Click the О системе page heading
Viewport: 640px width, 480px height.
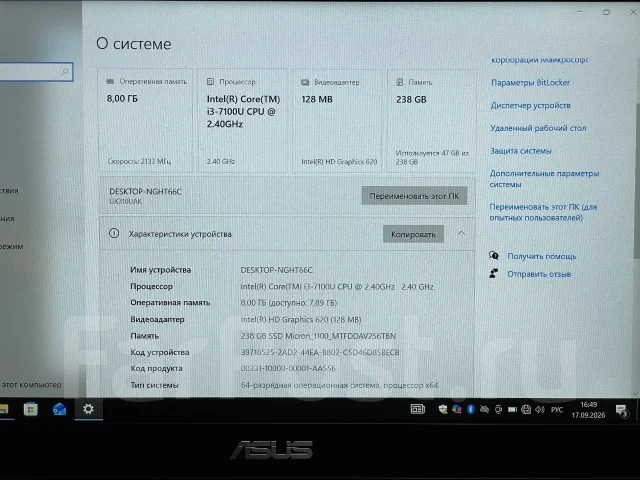pyautogui.click(x=133, y=44)
